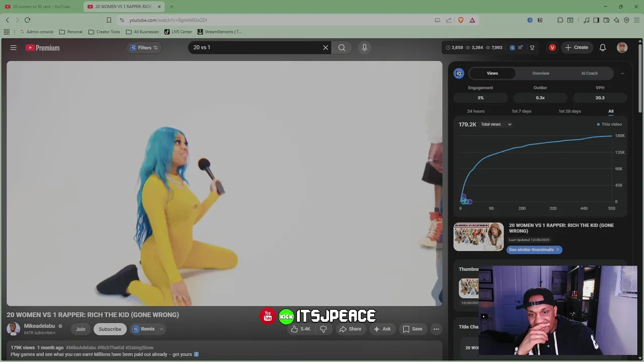Screen dimensions: 644x362
Task: Switch to the Overview tab
Action: click(541, 73)
